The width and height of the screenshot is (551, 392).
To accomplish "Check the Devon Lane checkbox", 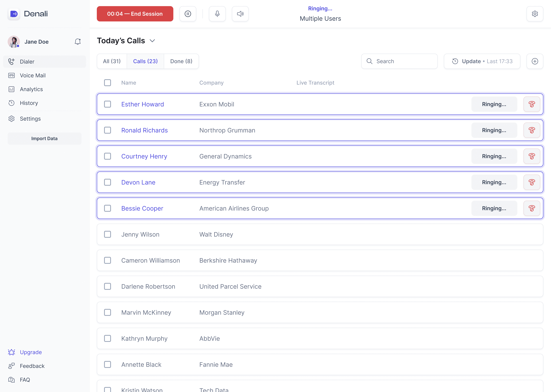I will [107, 182].
